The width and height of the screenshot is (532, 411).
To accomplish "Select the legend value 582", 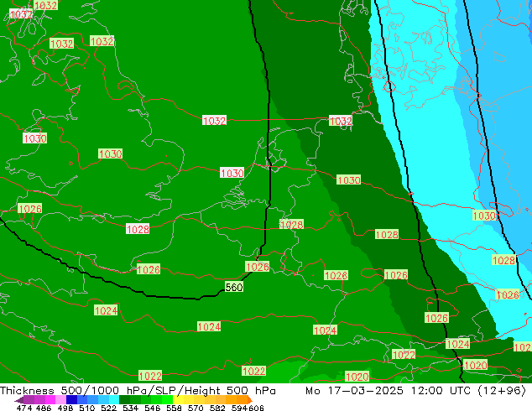I will (217, 408).
